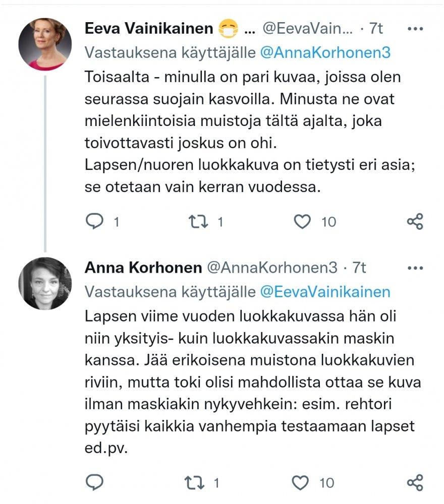The width and height of the screenshot is (444, 504).
Task: Open more options on Eeva's tweet
Action: tap(415, 29)
